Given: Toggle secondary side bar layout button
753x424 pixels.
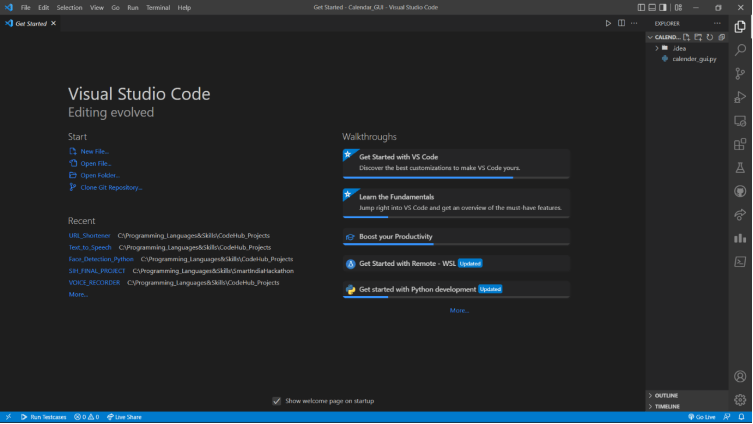Looking at the screenshot, I should 663,7.
